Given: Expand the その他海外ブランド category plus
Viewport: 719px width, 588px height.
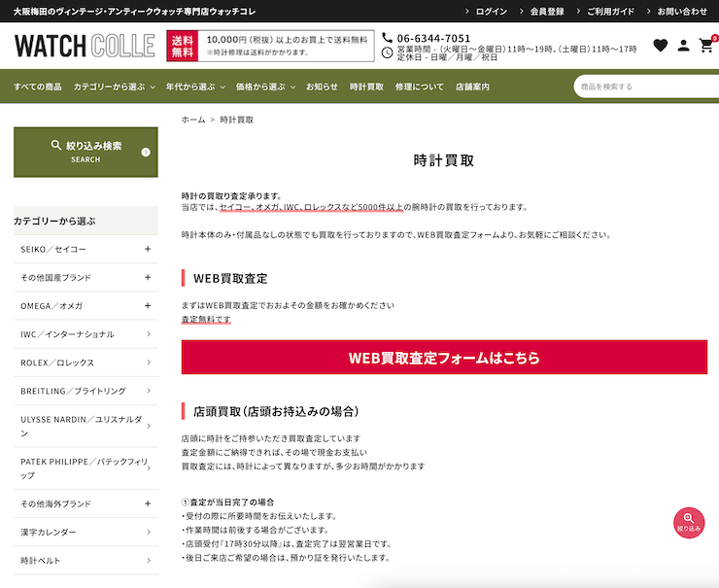Looking at the screenshot, I should (x=148, y=503).
